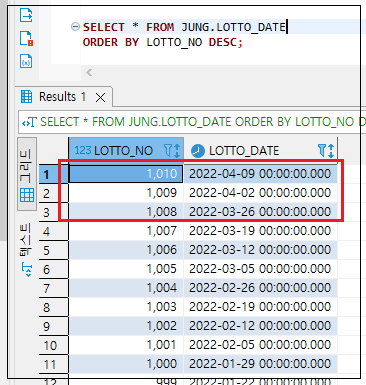Viewport: 366px width, 385px height.
Task: Click the variables (x) document icon
Action: (26, 61)
